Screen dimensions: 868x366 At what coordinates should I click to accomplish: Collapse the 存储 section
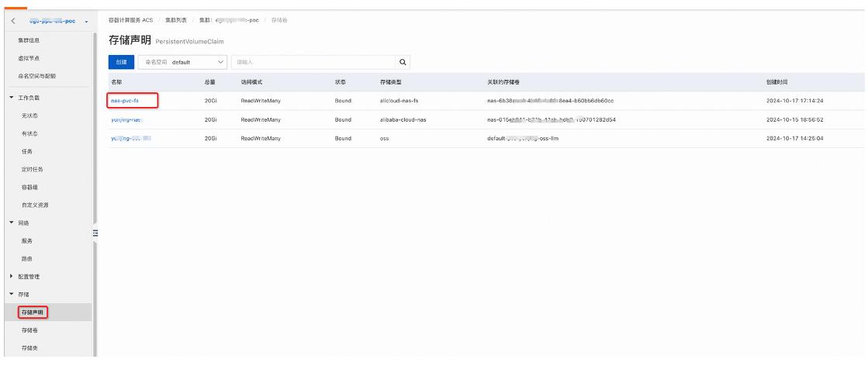pos(13,294)
